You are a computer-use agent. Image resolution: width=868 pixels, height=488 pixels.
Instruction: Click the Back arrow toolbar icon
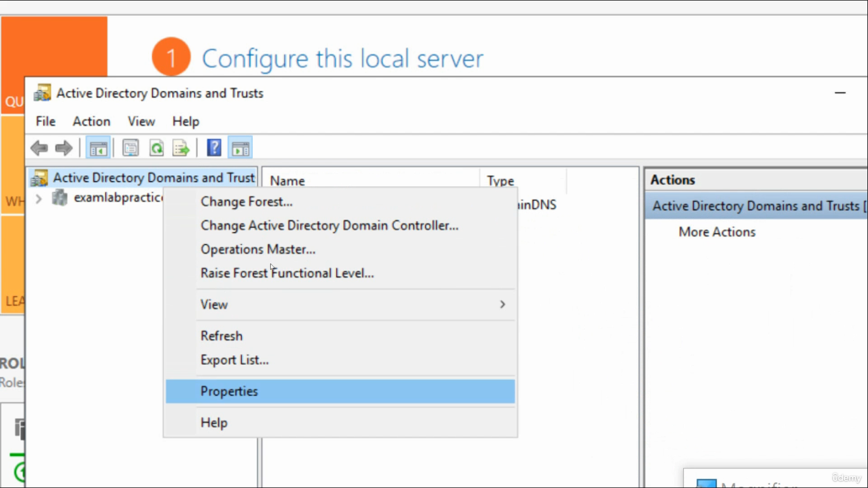coord(39,149)
